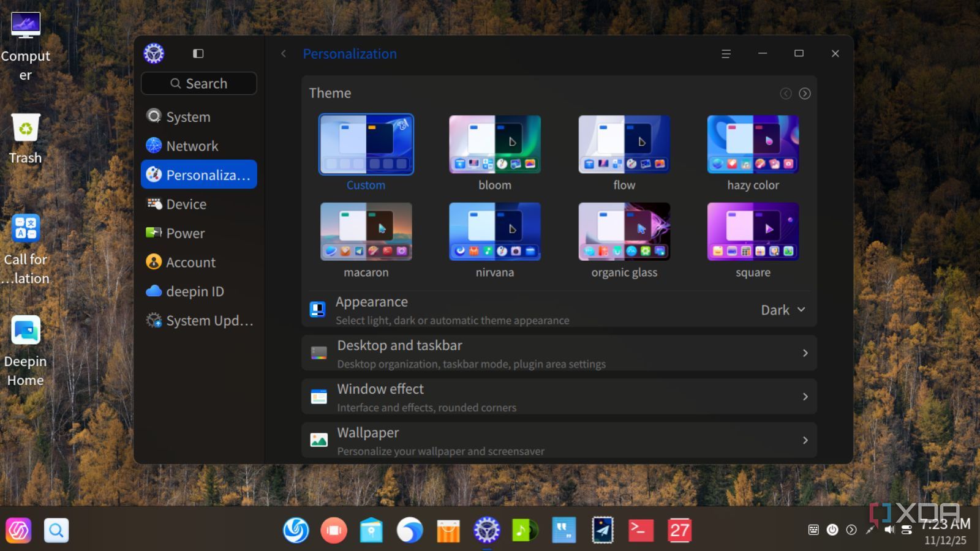This screenshot has width=980, height=551.
Task: Open Wallpaper settings
Action: pyautogui.click(x=559, y=440)
